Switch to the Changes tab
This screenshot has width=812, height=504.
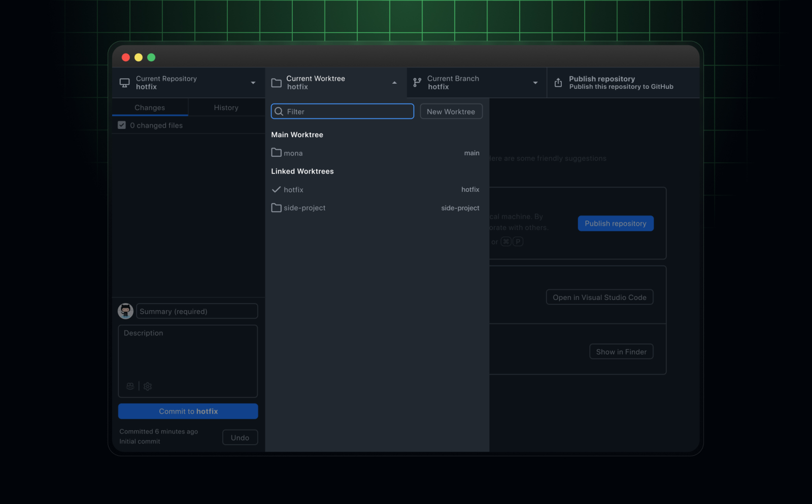tap(150, 108)
